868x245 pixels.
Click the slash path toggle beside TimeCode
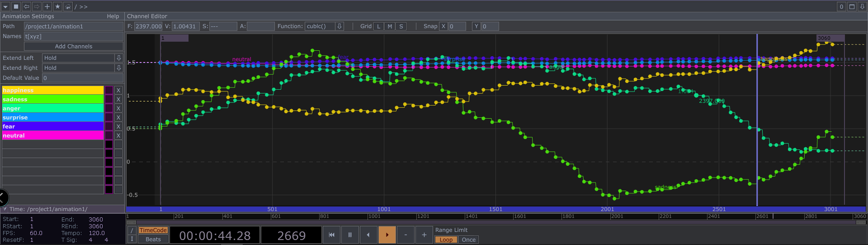coord(132,231)
